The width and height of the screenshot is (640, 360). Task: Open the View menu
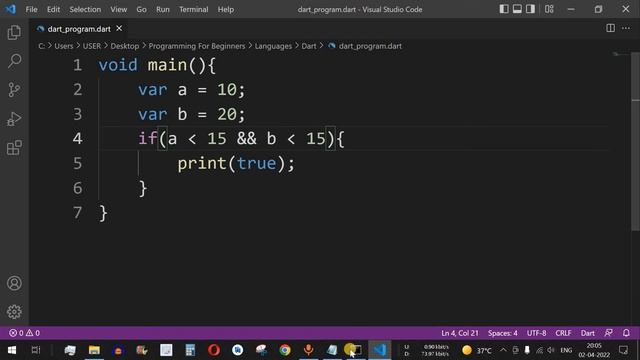coord(118,9)
